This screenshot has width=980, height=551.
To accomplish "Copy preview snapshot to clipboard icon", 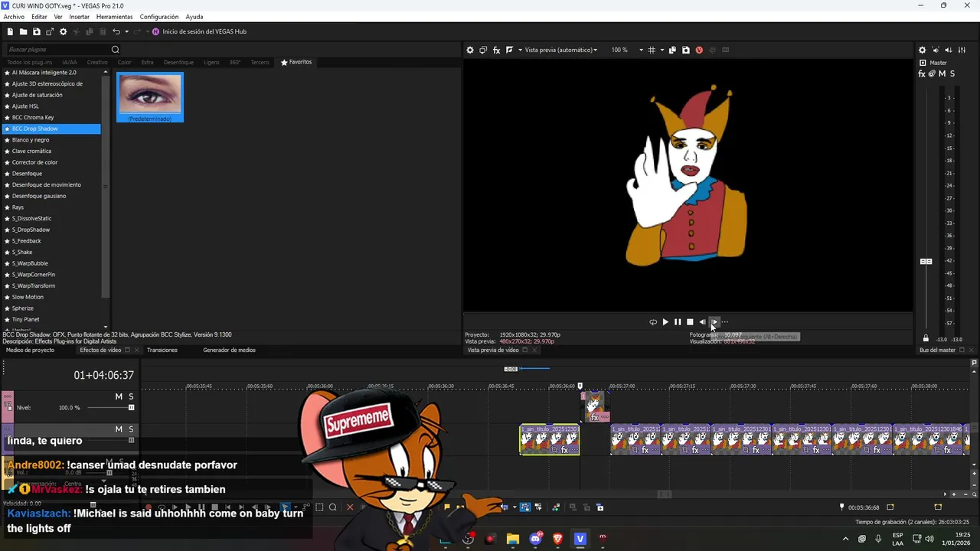I will pyautogui.click(x=672, y=50).
